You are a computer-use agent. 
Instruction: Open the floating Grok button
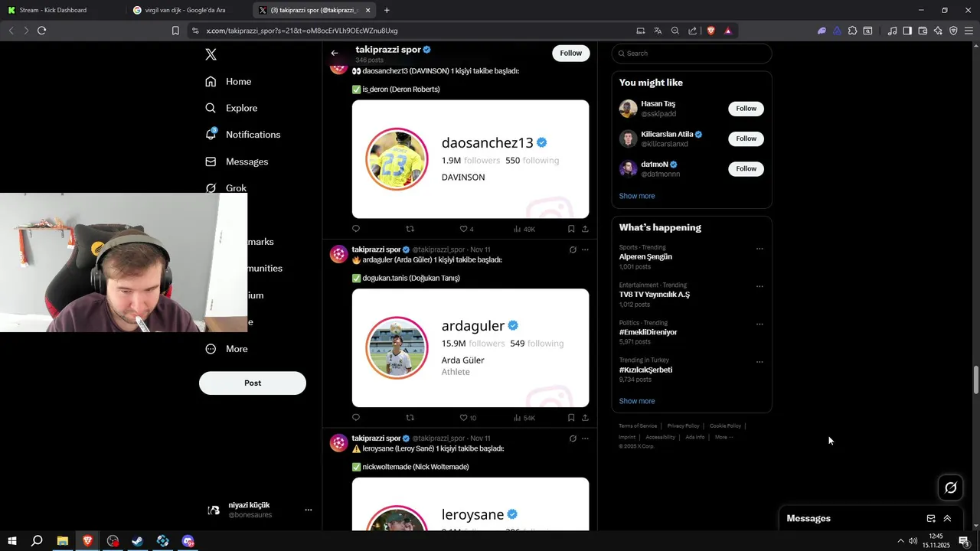coord(951,487)
